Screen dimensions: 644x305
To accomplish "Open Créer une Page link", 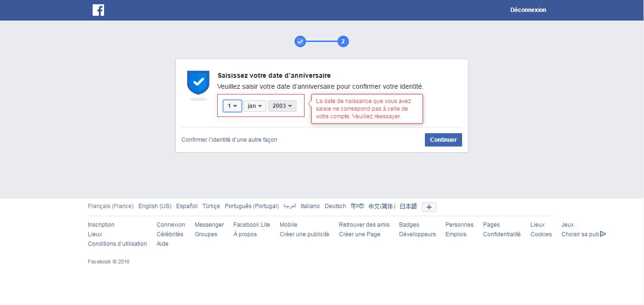I will [x=359, y=234].
